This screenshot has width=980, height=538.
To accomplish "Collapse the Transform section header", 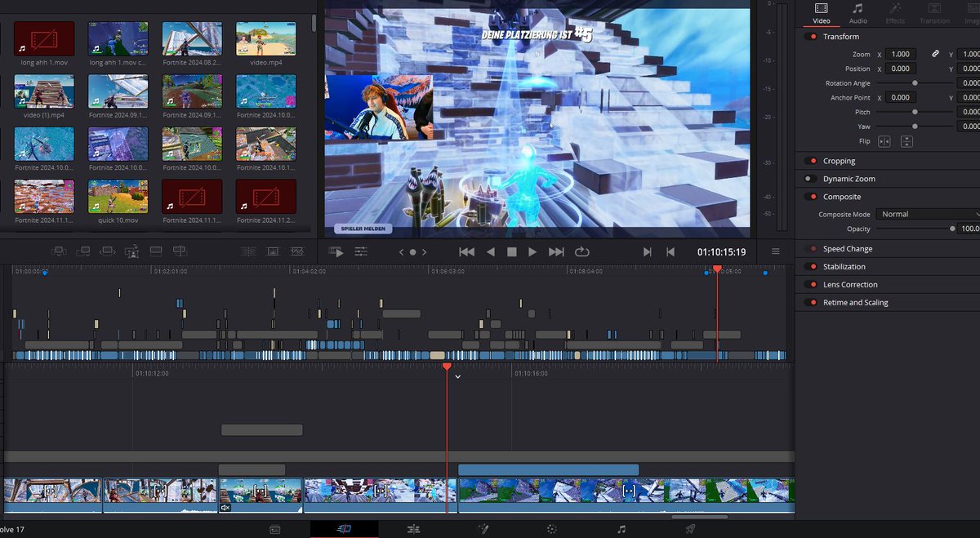I will tap(841, 37).
